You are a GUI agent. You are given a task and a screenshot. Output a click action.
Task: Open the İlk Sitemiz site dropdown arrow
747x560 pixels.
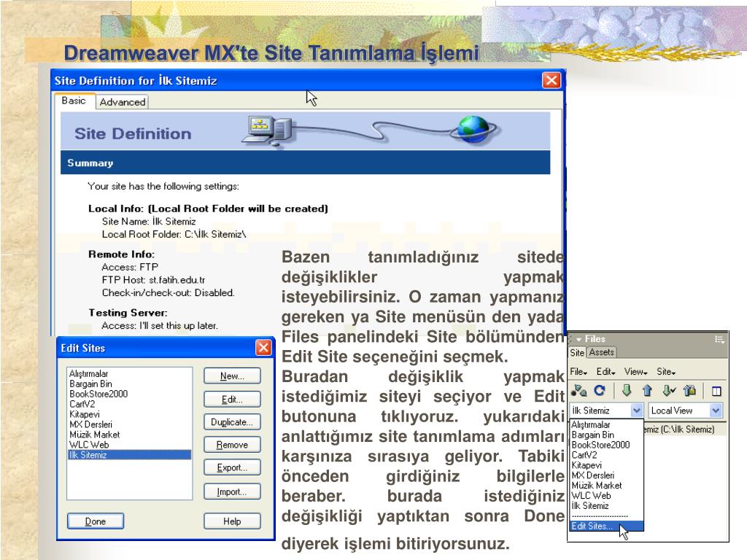(x=636, y=411)
